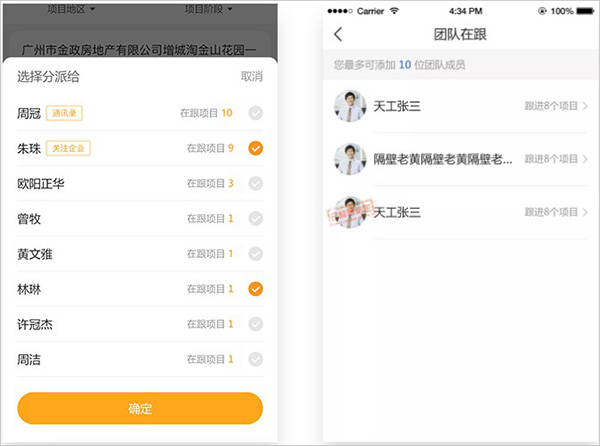Tap the 选择分派给 sheet heading
Image resolution: width=600 pixels, height=446 pixels.
(x=48, y=77)
